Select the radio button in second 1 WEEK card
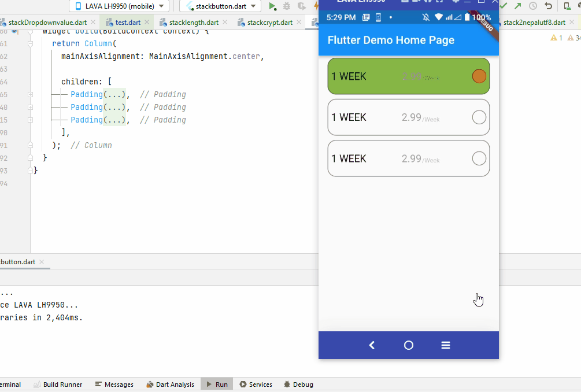 point(479,117)
